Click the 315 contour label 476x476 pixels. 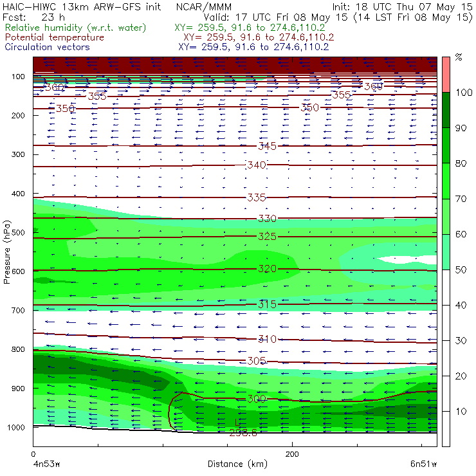point(267,304)
